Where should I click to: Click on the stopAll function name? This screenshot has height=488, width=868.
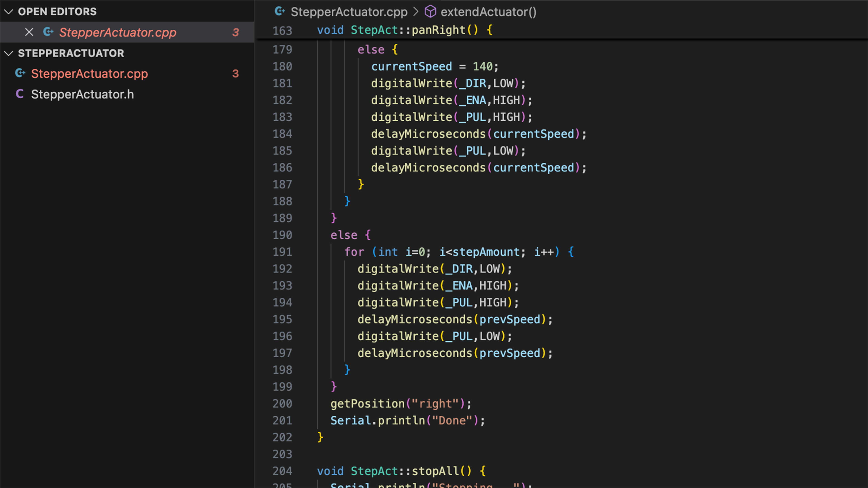435,471
